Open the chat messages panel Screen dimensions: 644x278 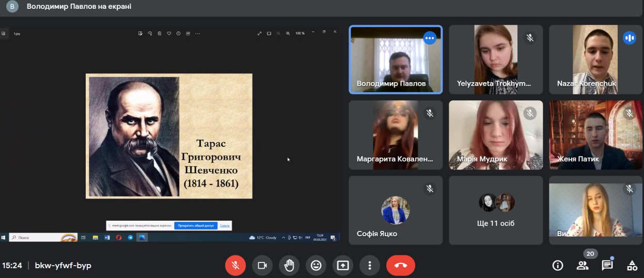tap(607, 266)
